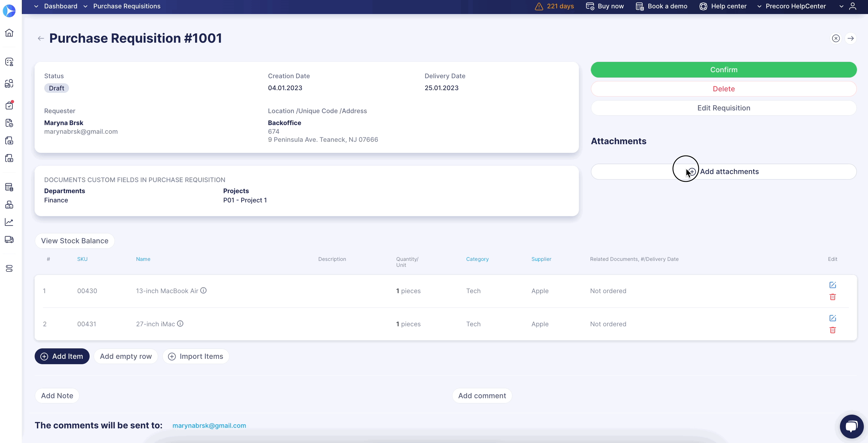The height and width of the screenshot is (443, 868).
Task: Sort table by Supplier column header
Action: [541, 259]
